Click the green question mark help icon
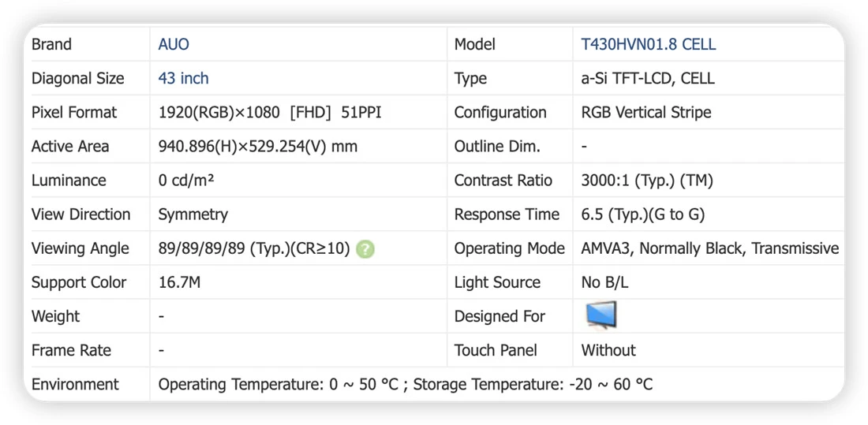868x425 pixels. tap(365, 250)
